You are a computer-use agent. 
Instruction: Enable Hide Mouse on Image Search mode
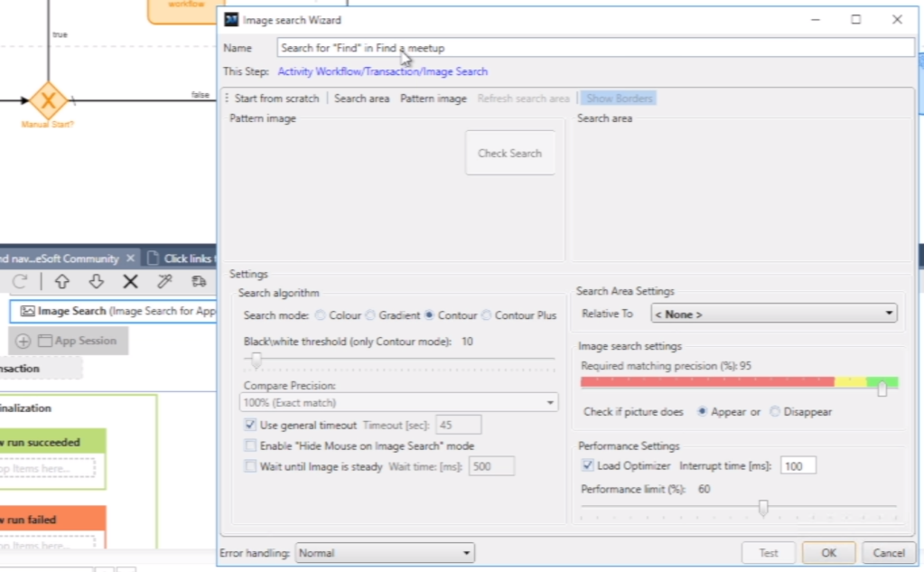pos(250,445)
